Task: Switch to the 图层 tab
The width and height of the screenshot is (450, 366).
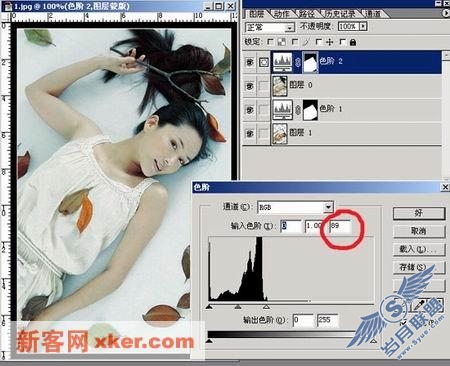Action: coord(256,14)
